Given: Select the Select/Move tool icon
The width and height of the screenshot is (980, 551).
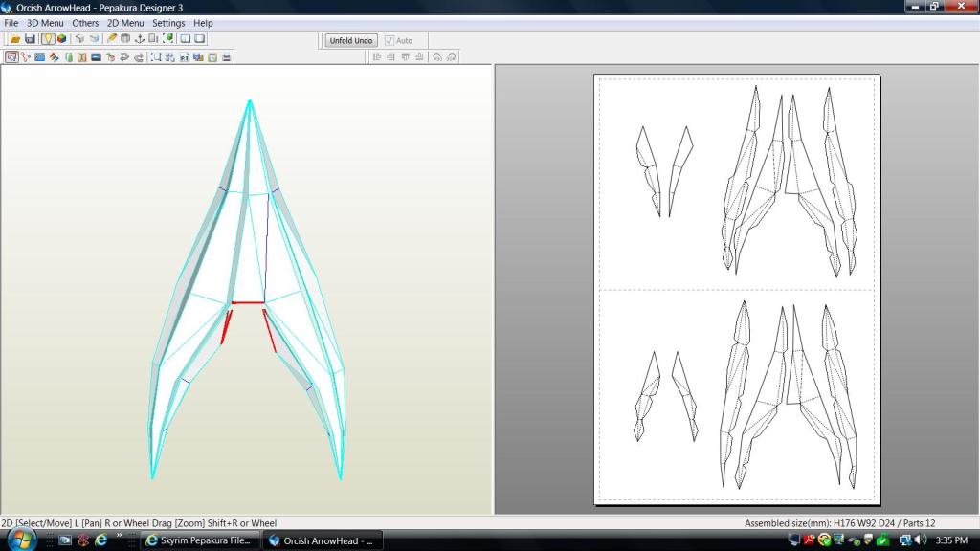Looking at the screenshot, I should pyautogui.click(x=11, y=56).
